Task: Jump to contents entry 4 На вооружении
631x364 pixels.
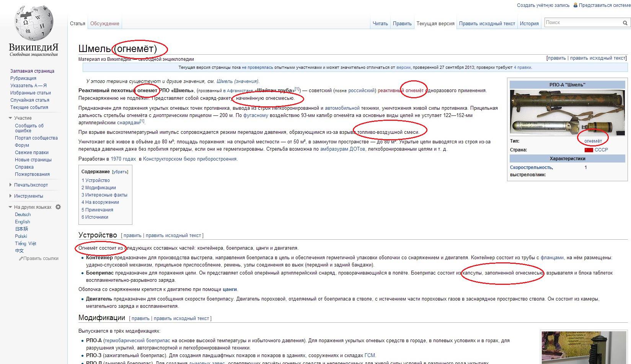Action: (100, 202)
